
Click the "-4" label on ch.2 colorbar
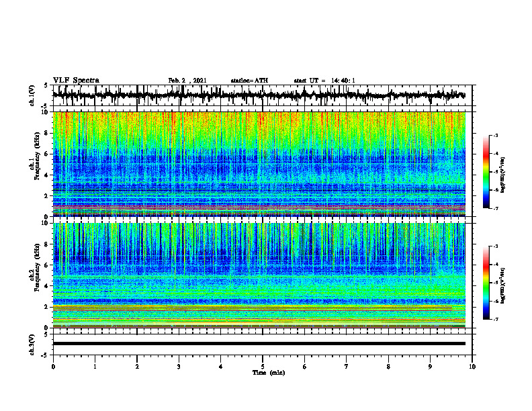tap(496, 265)
